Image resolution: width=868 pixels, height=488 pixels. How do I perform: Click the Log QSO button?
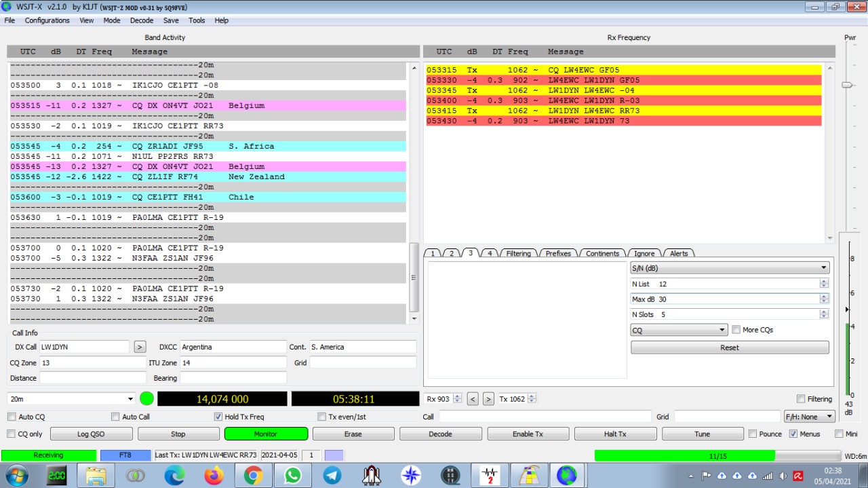tap(92, 434)
